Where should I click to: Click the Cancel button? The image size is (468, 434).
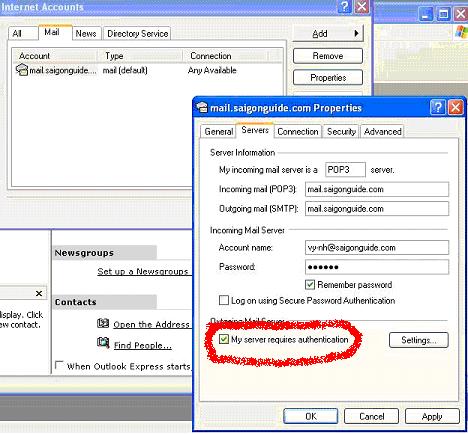[x=371, y=416]
